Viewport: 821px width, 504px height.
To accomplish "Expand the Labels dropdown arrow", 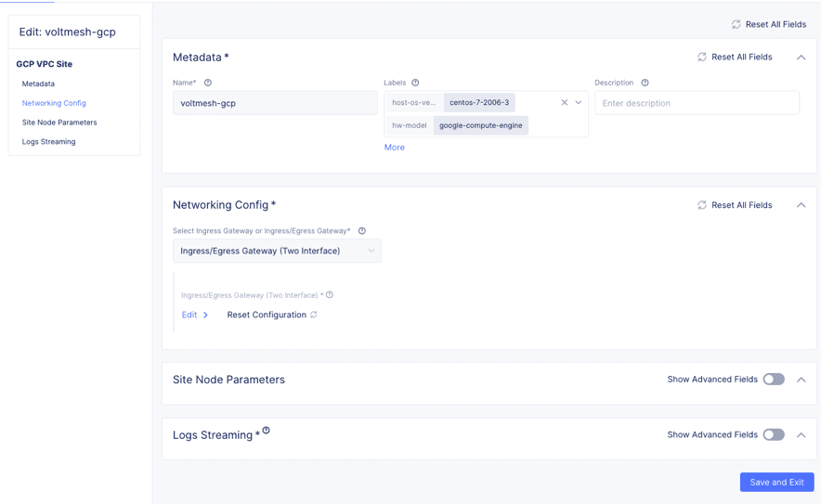I will coord(579,103).
